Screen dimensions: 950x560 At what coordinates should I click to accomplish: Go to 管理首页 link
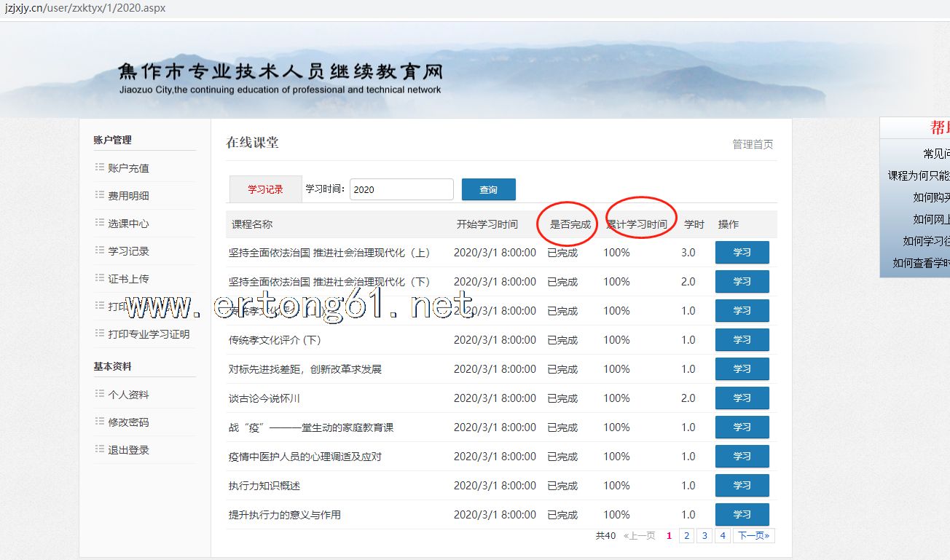tap(753, 144)
